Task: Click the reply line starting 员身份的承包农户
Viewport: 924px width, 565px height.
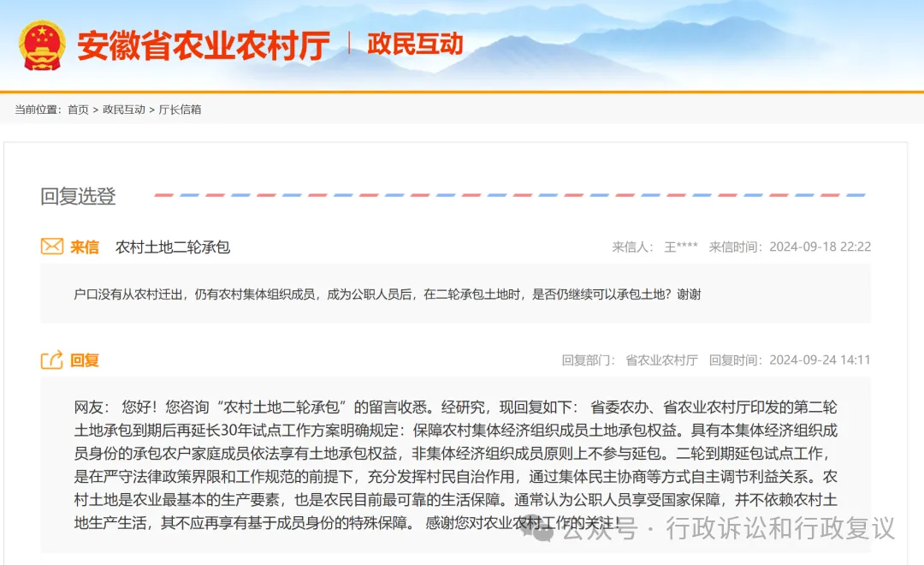Action: 453,453
